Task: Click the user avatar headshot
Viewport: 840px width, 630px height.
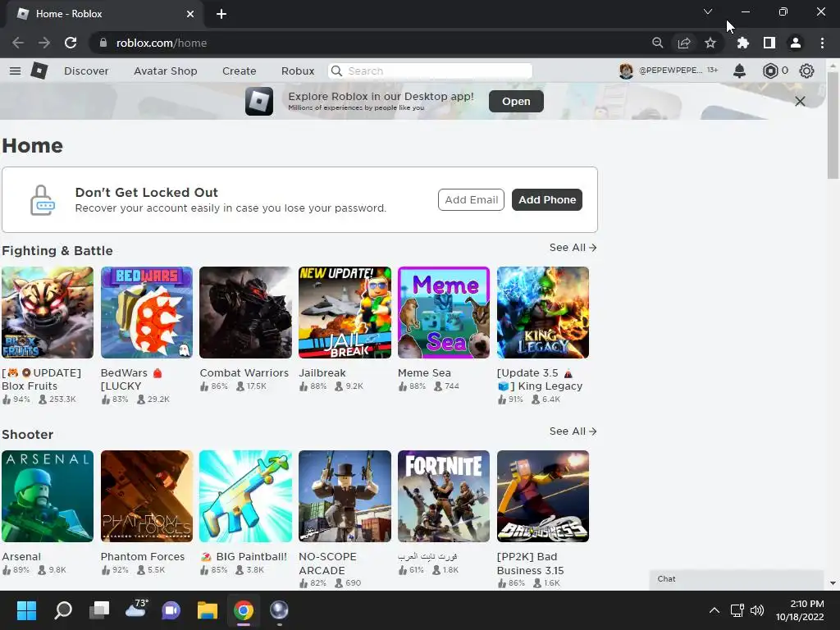Action: [626, 71]
